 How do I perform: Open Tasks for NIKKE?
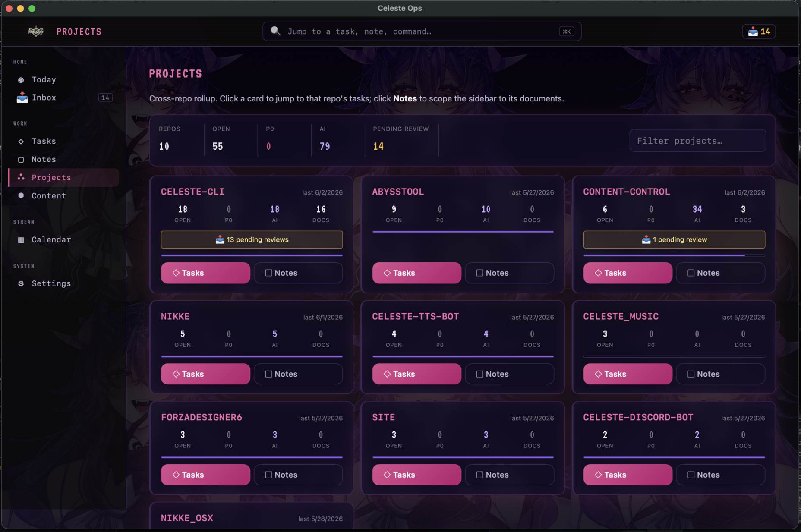(x=205, y=374)
